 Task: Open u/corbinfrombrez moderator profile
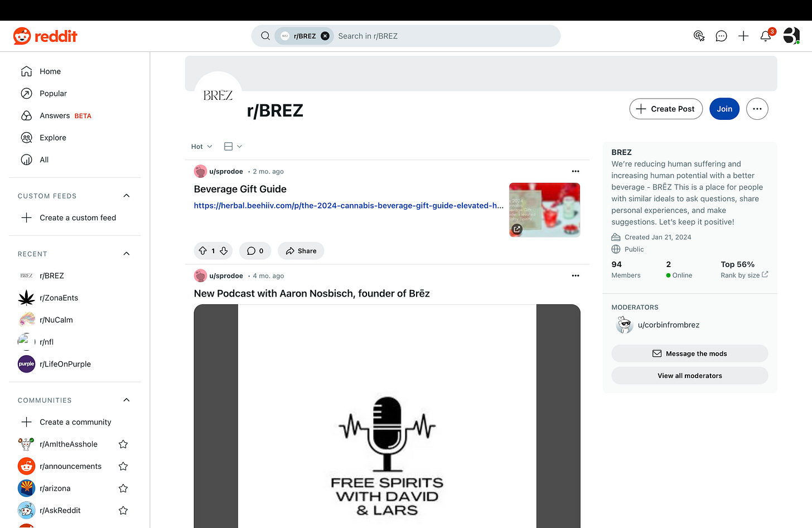tap(669, 325)
